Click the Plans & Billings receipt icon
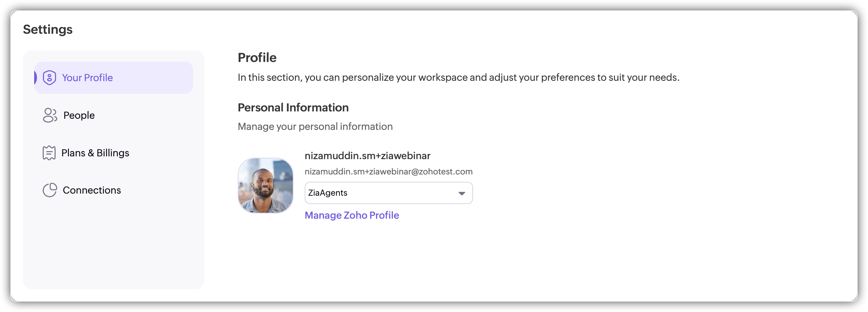Viewport: 868px width, 312px height. click(x=49, y=153)
